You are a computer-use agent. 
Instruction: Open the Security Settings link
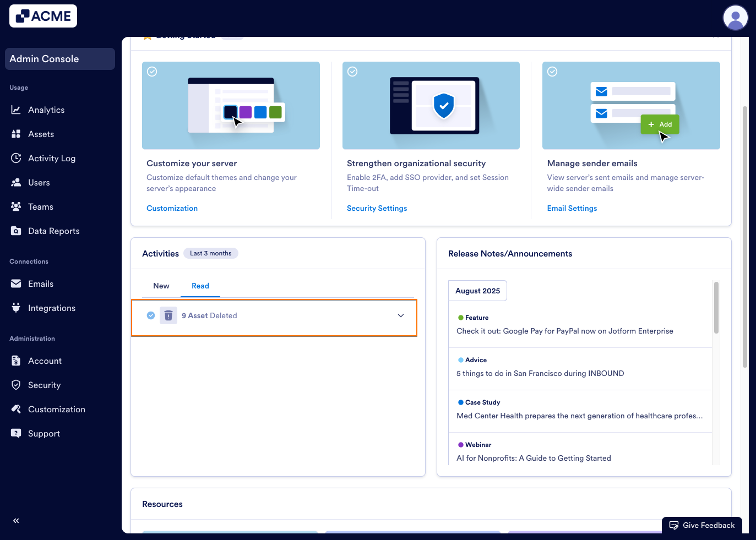tap(377, 208)
